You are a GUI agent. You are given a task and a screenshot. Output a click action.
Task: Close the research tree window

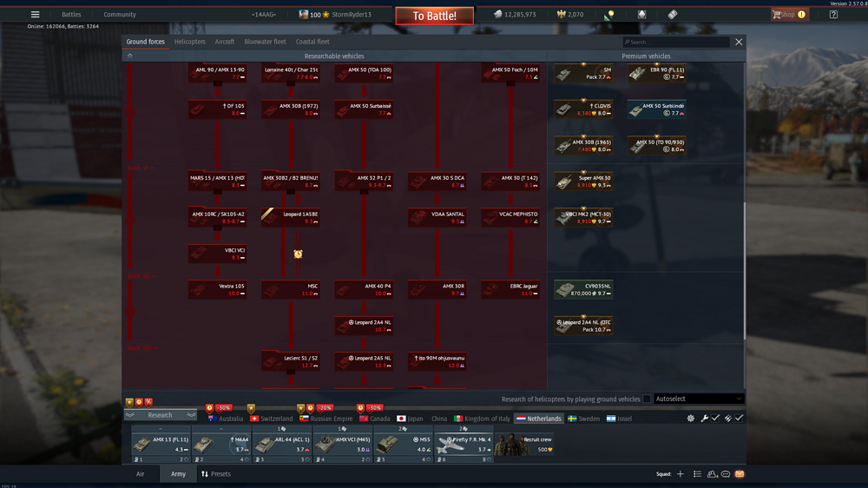[739, 42]
